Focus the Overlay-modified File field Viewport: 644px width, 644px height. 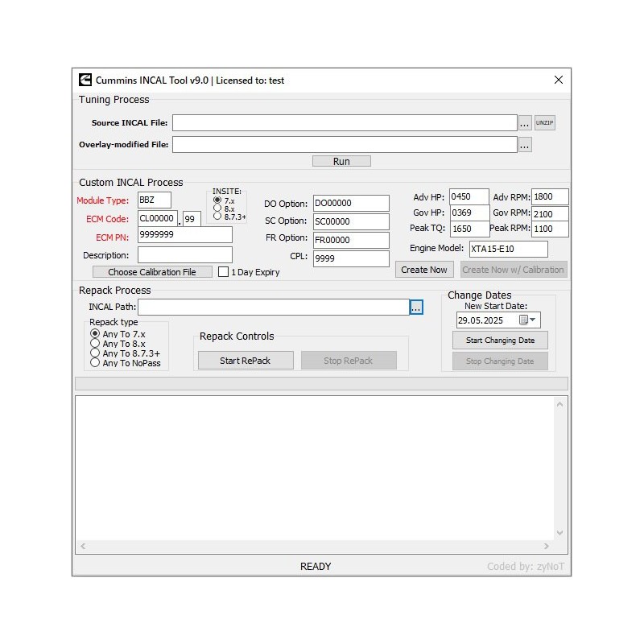point(345,145)
